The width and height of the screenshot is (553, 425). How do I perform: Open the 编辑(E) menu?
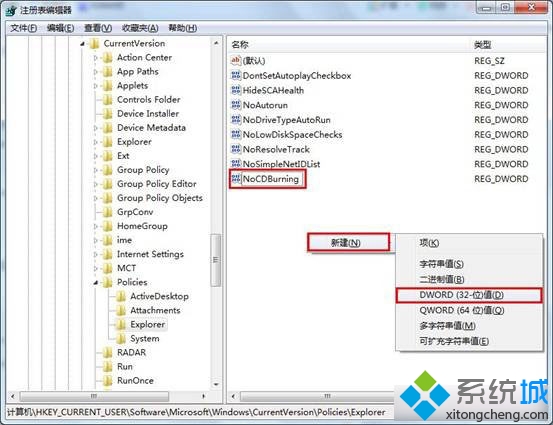60,28
